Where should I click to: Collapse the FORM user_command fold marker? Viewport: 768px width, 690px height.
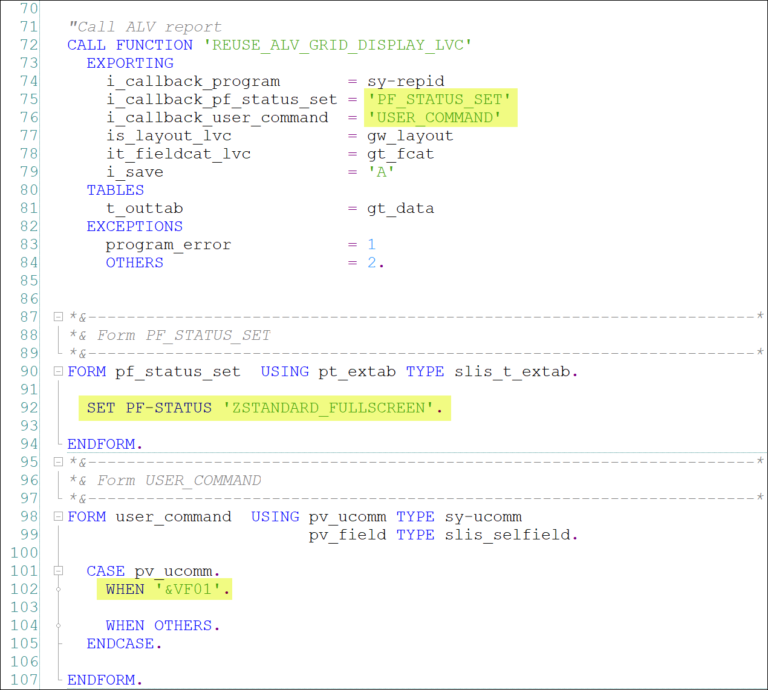[59, 517]
